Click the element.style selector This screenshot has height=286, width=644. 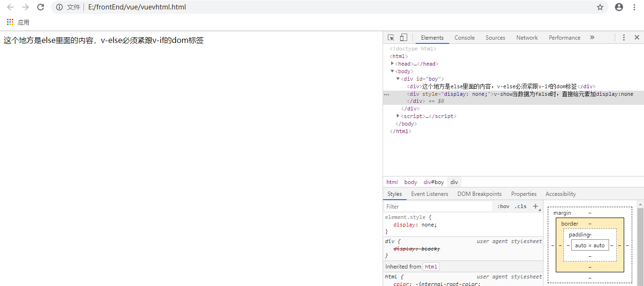406,217
